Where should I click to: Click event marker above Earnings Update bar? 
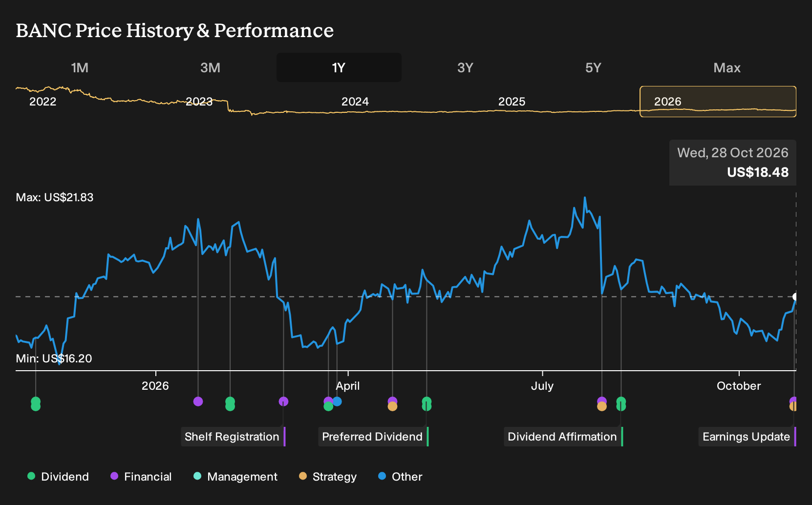[793, 404]
